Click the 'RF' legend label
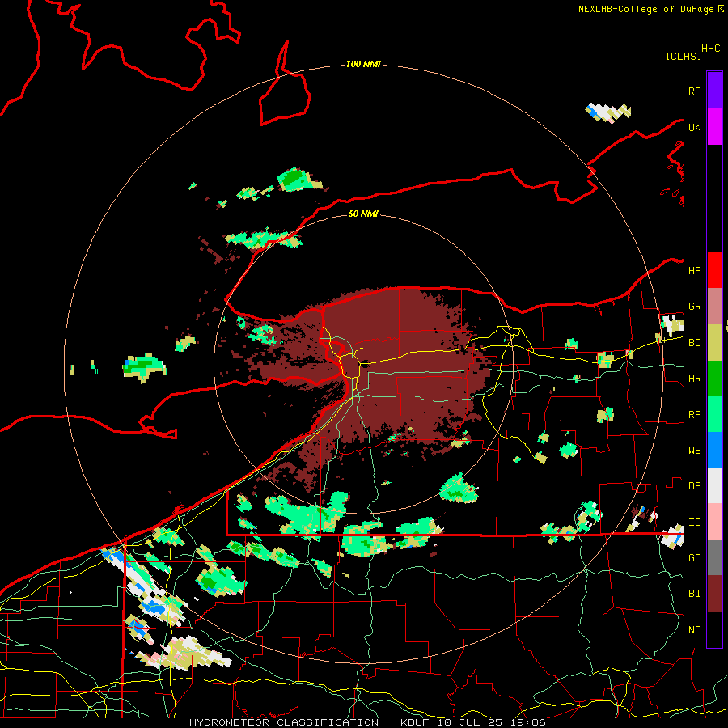 click(694, 91)
